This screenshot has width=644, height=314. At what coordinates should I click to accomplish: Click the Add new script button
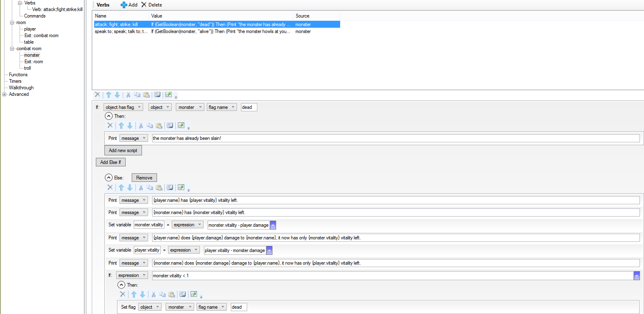(123, 150)
